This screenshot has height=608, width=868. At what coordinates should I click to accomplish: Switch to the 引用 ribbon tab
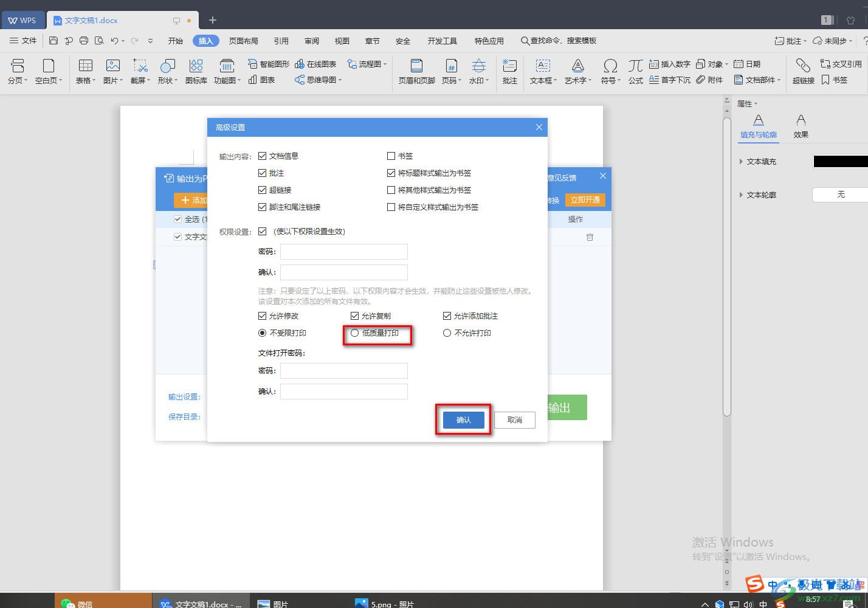point(281,41)
